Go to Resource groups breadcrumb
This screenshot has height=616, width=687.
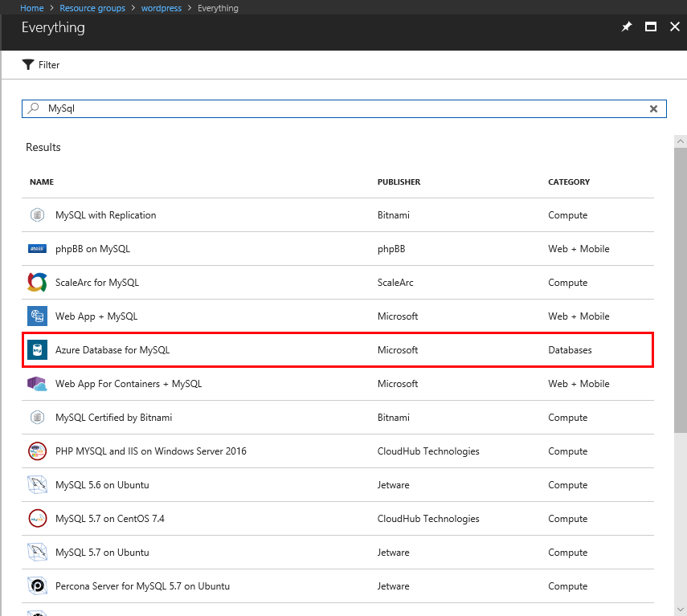[x=92, y=8]
